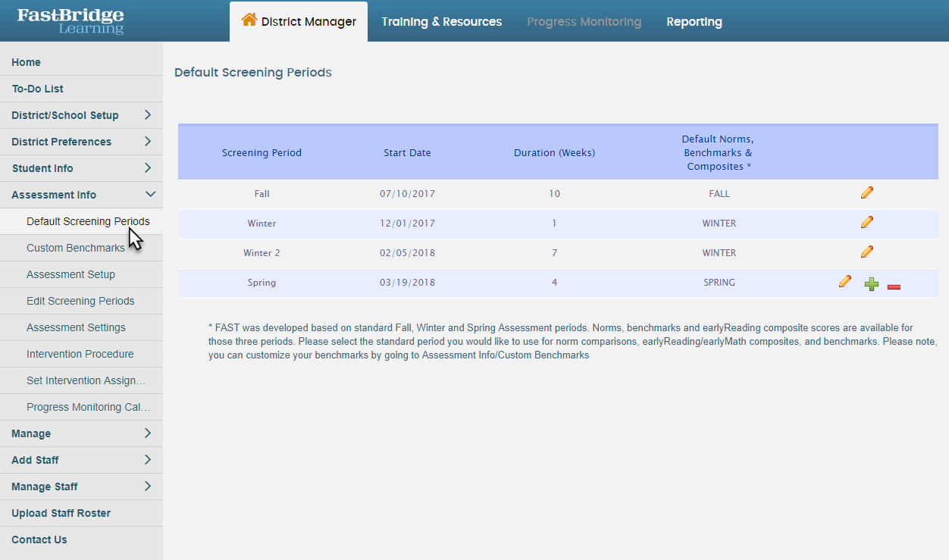Click the FALL norms value
949x560 pixels.
[719, 194]
